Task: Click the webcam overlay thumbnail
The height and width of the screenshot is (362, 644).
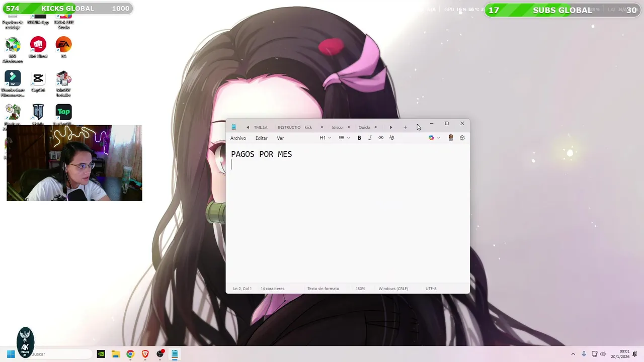Action: point(74,163)
